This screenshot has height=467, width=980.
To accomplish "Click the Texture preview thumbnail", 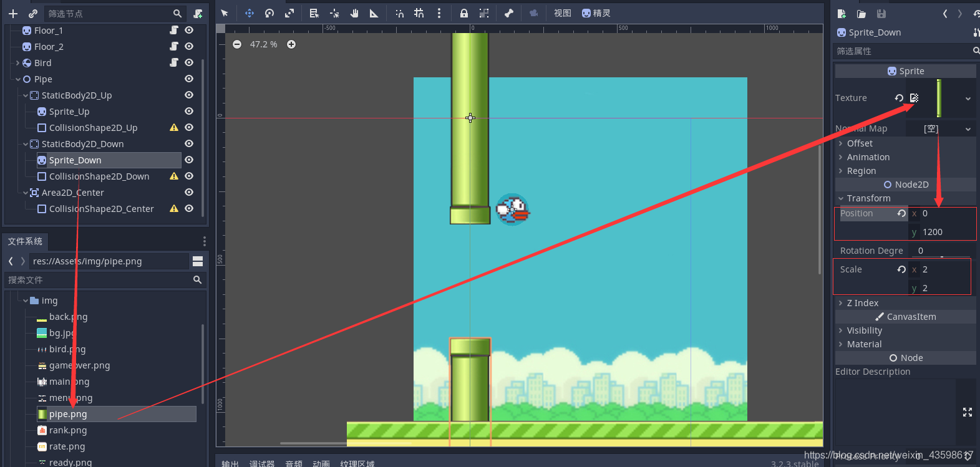I will click(x=939, y=98).
